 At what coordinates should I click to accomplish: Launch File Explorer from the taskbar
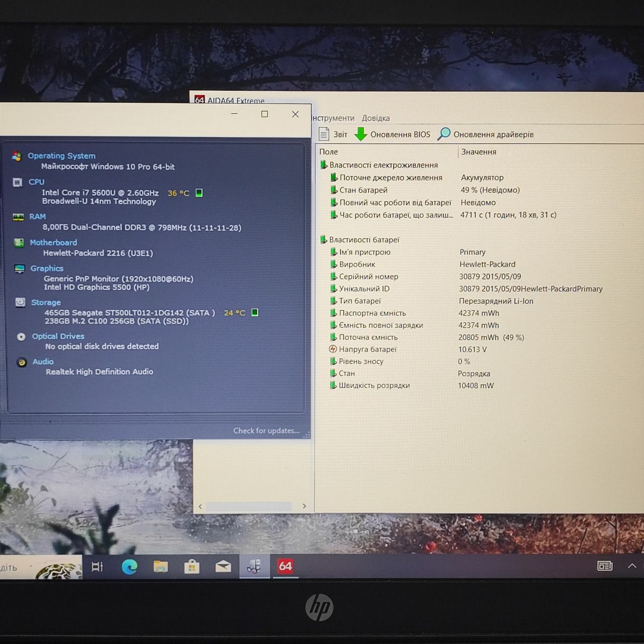click(160, 567)
